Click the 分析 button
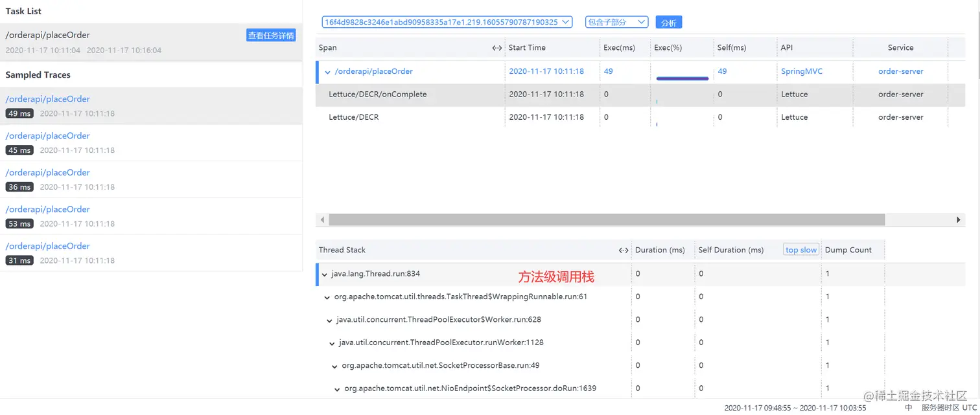The image size is (980, 415). [x=669, y=22]
